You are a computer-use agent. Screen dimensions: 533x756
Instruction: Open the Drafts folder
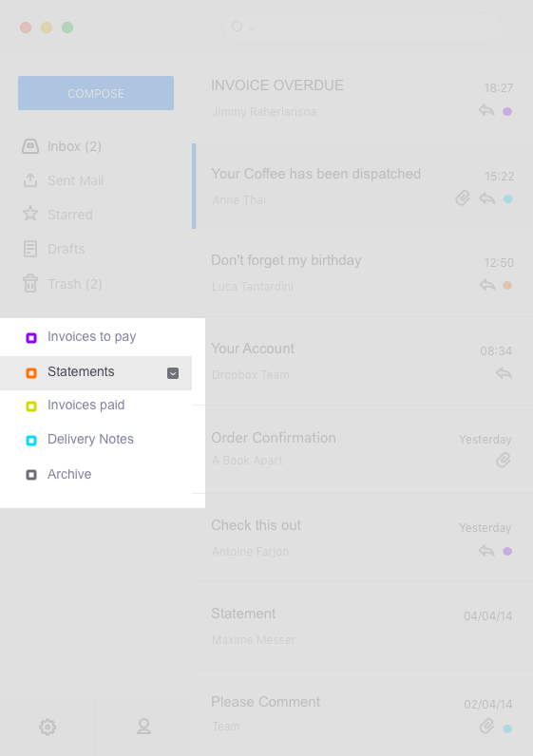(96, 249)
